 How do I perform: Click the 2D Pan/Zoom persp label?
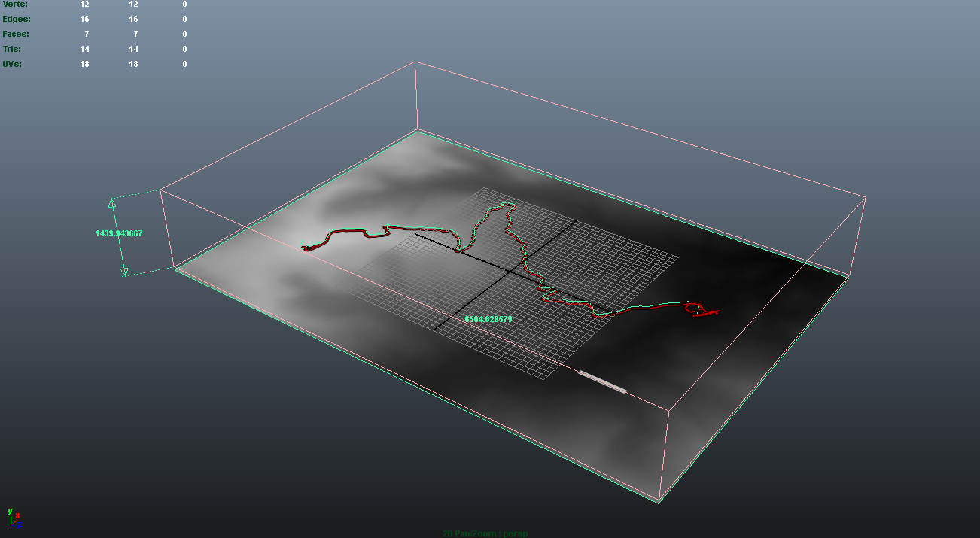point(485,533)
